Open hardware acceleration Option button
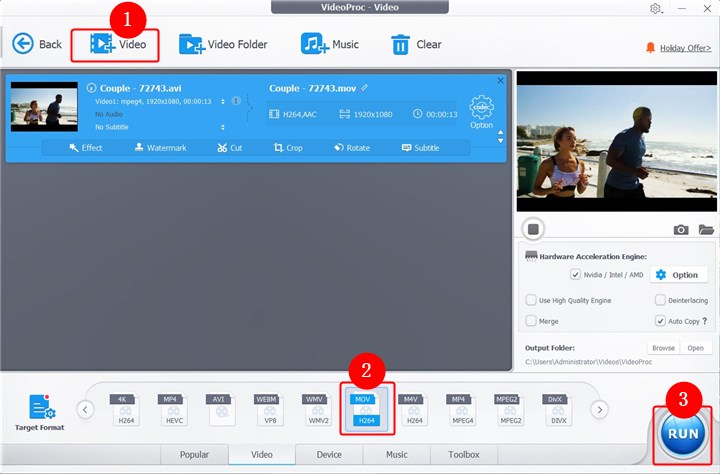 pos(678,275)
